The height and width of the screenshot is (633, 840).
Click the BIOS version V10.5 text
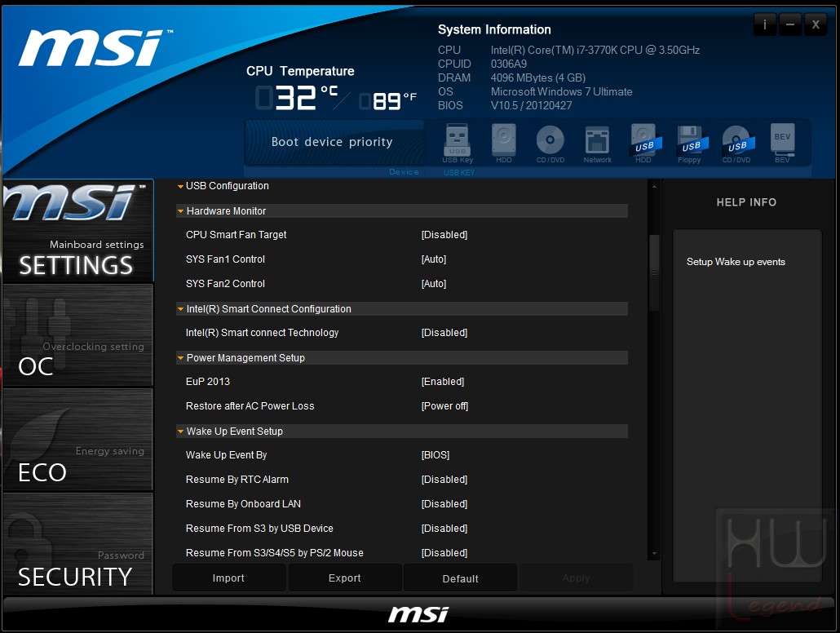[531, 105]
